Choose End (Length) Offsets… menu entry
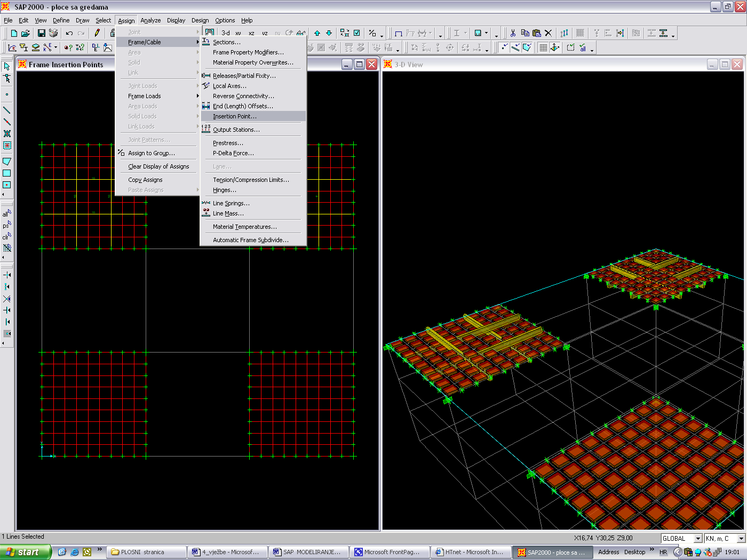The height and width of the screenshot is (560, 747). [253, 106]
